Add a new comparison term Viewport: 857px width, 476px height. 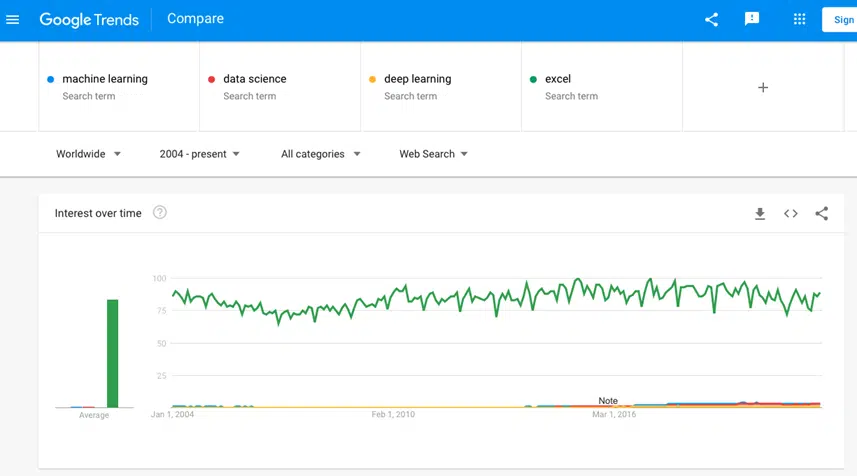(762, 87)
